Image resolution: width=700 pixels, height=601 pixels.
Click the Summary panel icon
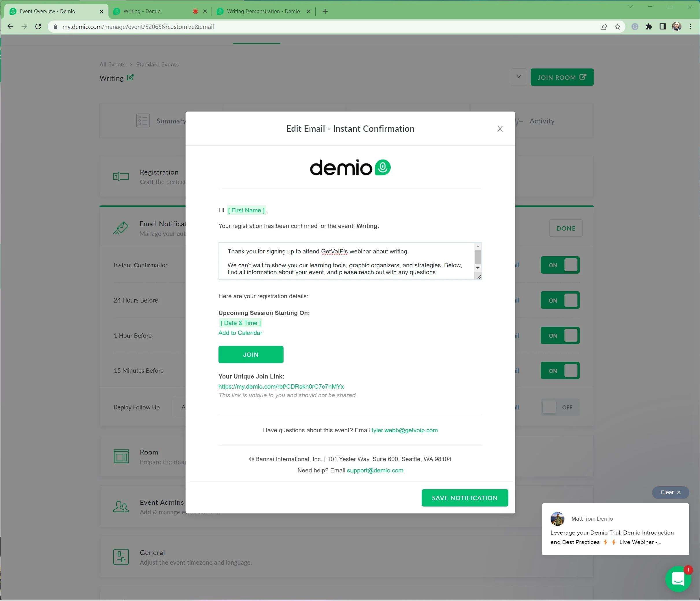pos(143,120)
